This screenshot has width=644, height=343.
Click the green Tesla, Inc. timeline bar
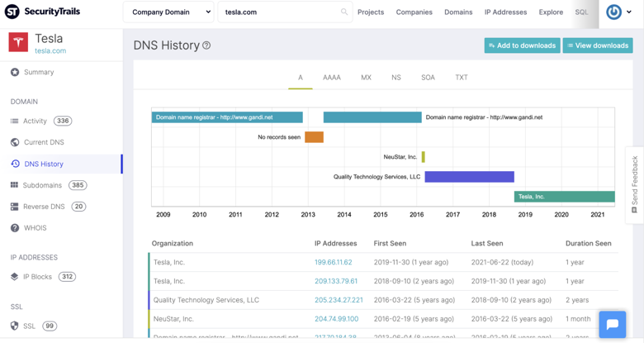[x=564, y=197]
